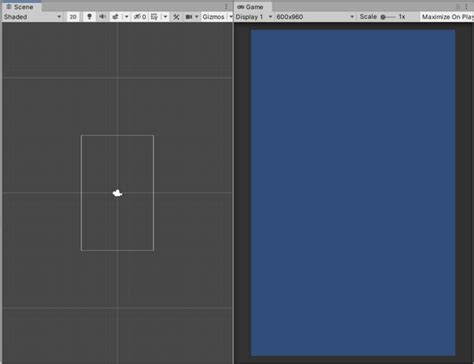Open the Display 1 dropdown

pyautogui.click(x=254, y=17)
